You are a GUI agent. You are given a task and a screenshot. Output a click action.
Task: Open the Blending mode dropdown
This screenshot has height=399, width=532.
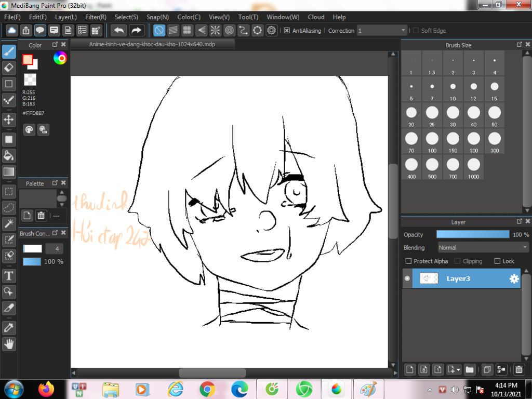(483, 248)
